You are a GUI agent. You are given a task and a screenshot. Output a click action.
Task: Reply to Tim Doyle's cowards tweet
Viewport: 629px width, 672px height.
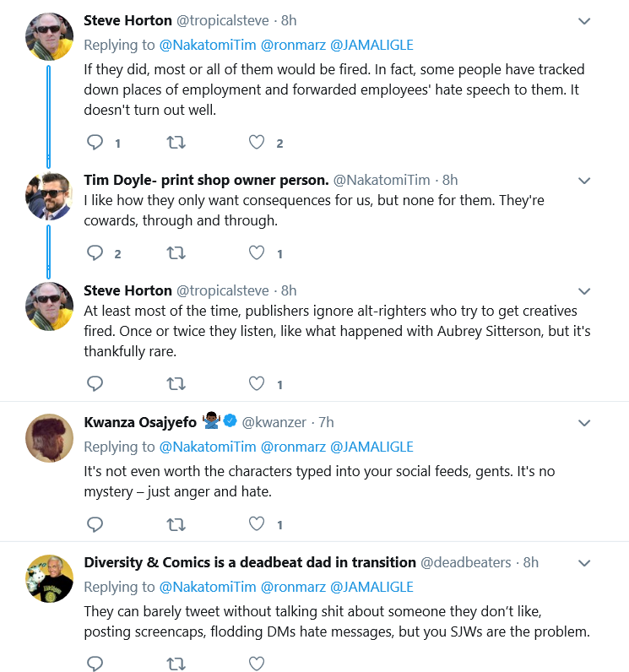[95, 253]
